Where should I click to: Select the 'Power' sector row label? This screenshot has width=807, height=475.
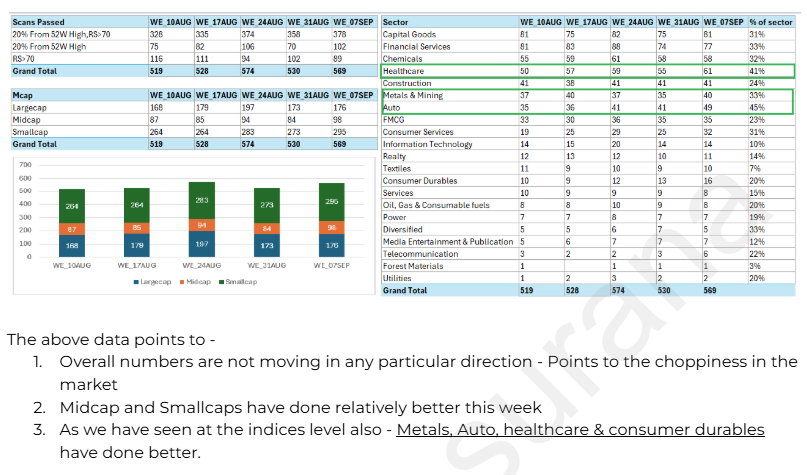pos(394,217)
